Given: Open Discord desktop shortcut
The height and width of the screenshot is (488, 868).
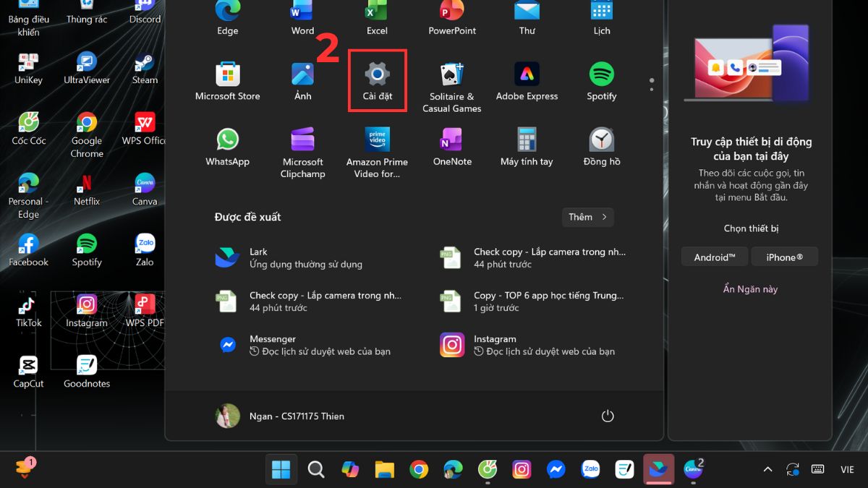Looking at the screenshot, I should pos(145,12).
